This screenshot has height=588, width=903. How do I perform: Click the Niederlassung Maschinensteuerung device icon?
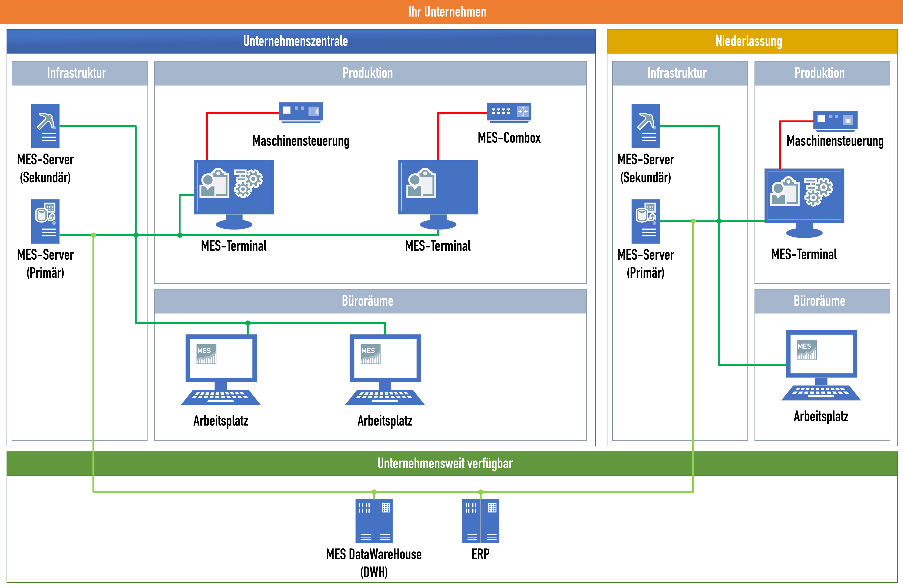[x=835, y=121]
